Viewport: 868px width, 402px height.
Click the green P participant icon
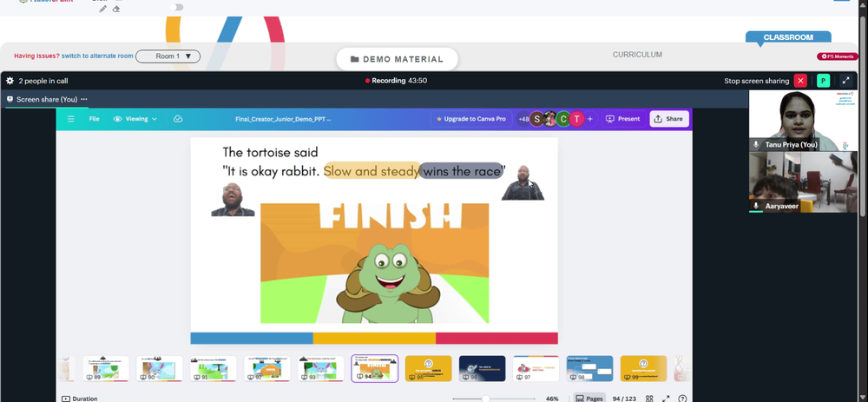coord(823,81)
